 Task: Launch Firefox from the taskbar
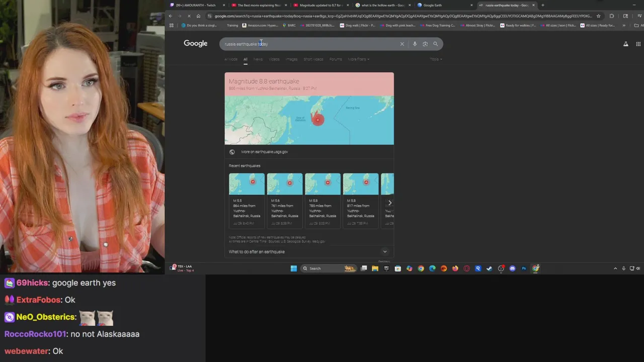click(x=455, y=268)
